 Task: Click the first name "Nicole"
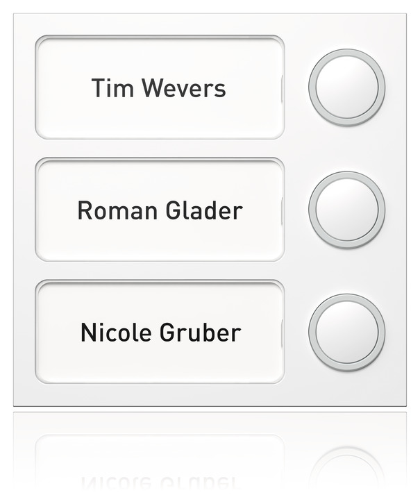(x=115, y=333)
